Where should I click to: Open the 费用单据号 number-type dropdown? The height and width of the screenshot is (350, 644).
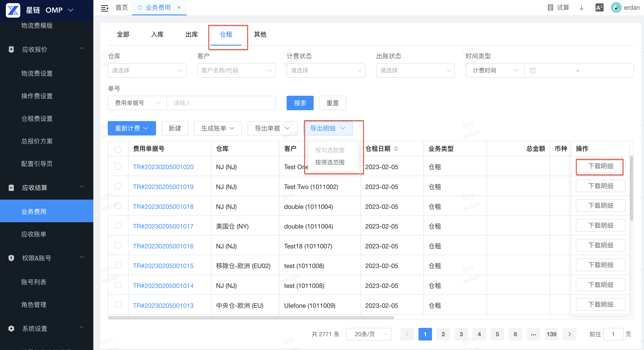pyautogui.click(x=137, y=103)
